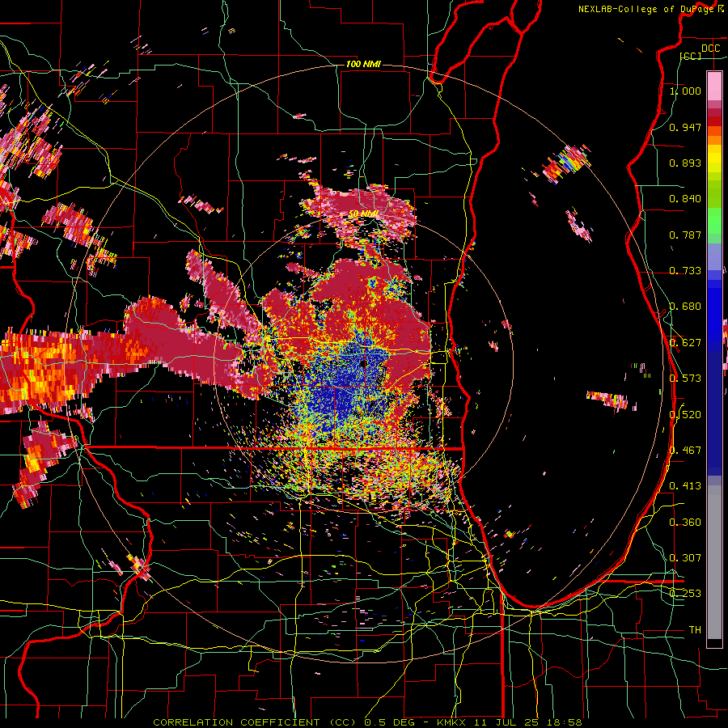
Task: Click the [CC] units label
Action: point(691,56)
